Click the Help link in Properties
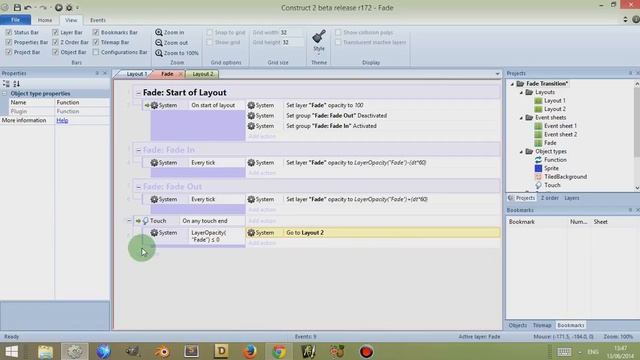The height and width of the screenshot is (360, 640). 62,120
